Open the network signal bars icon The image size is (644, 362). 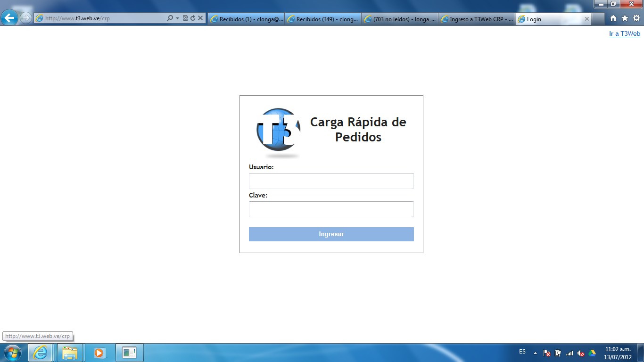coord(570,353)
